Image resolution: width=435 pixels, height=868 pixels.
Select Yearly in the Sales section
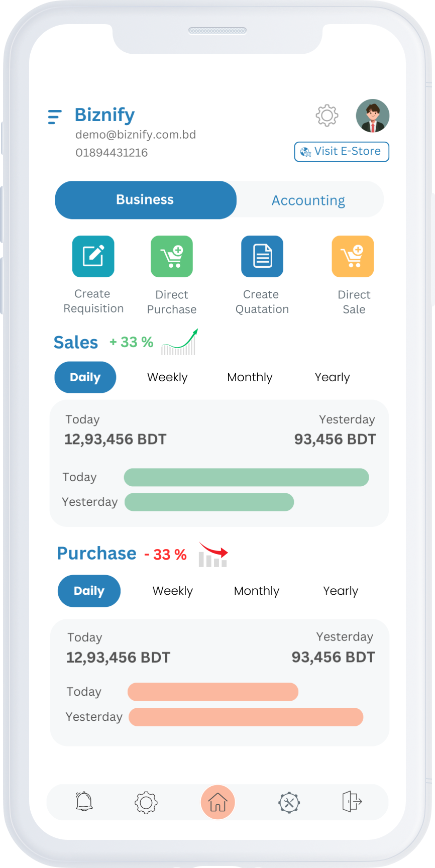coord(333,377)
